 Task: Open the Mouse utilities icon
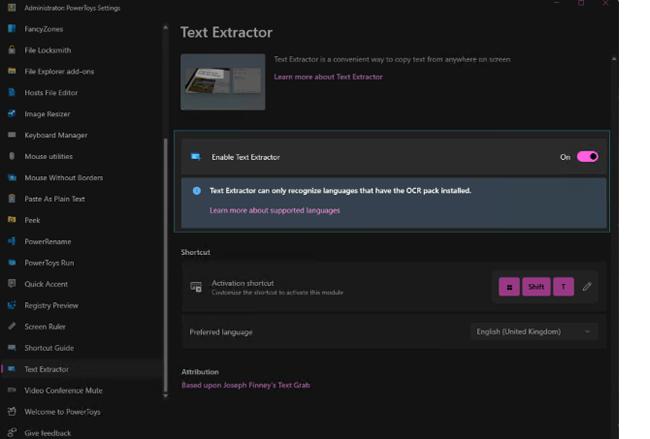pyautogui.click(x=12, y=156)
